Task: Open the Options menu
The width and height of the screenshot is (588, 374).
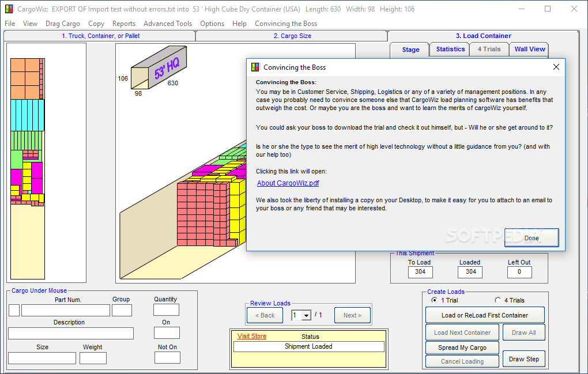Action: pos(212,24)
